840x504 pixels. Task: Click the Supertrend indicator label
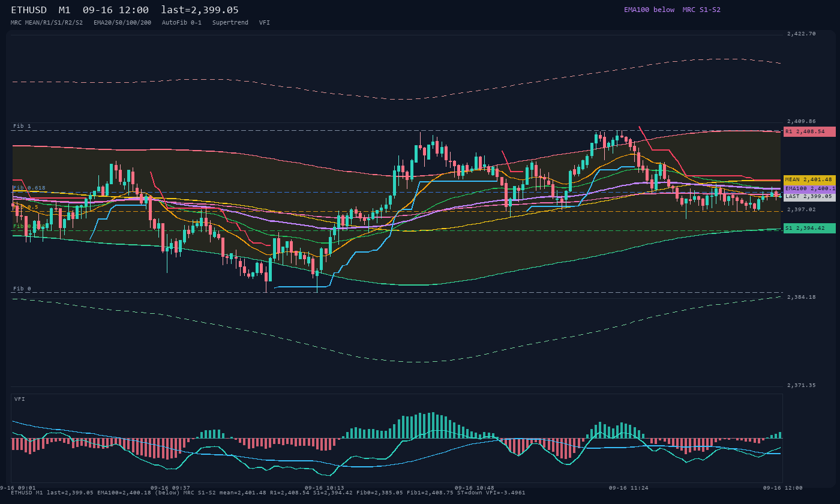pyautogui.click(x=230, y=22)
